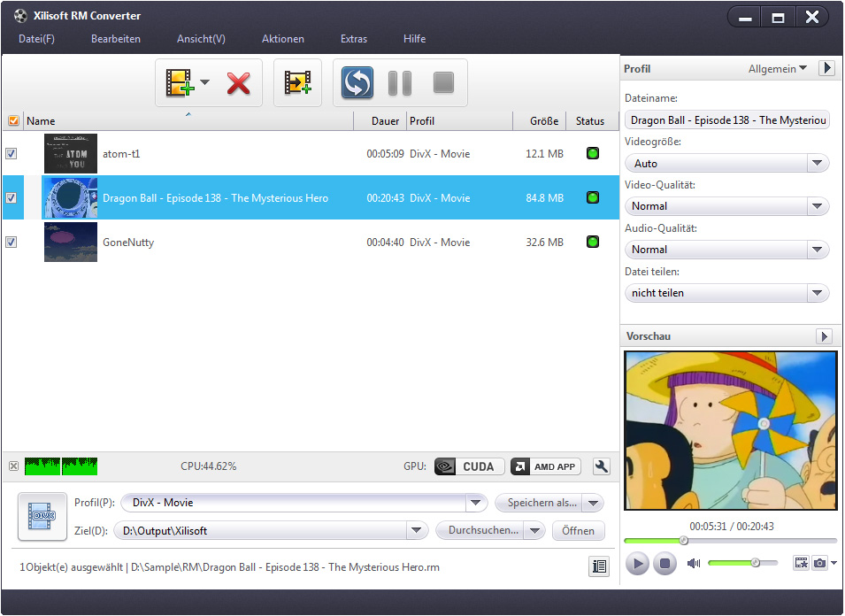The height and width of the screenshot is (616, 845).
Task: Open the Durchsuchen dropdown arrow
Action: [534, 530]
